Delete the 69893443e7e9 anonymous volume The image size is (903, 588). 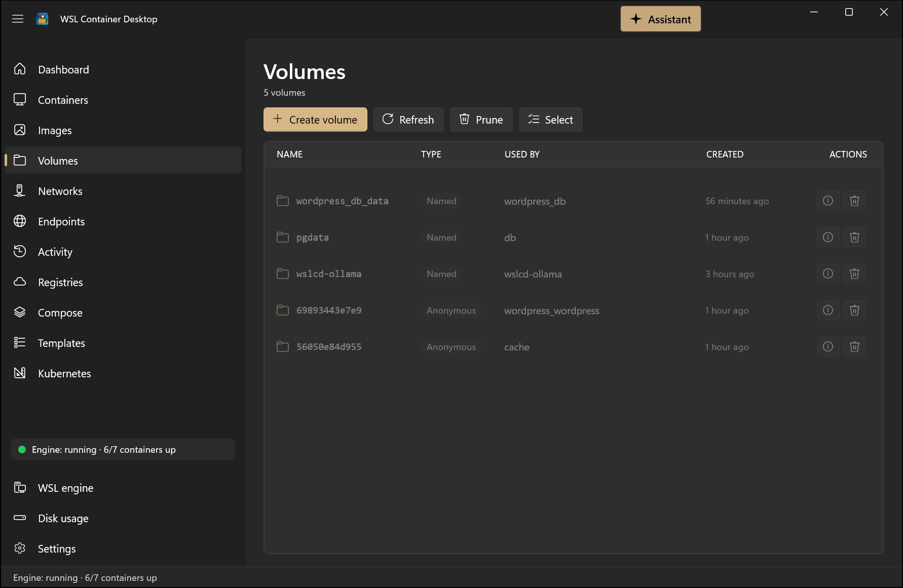[x=854, y=310]
